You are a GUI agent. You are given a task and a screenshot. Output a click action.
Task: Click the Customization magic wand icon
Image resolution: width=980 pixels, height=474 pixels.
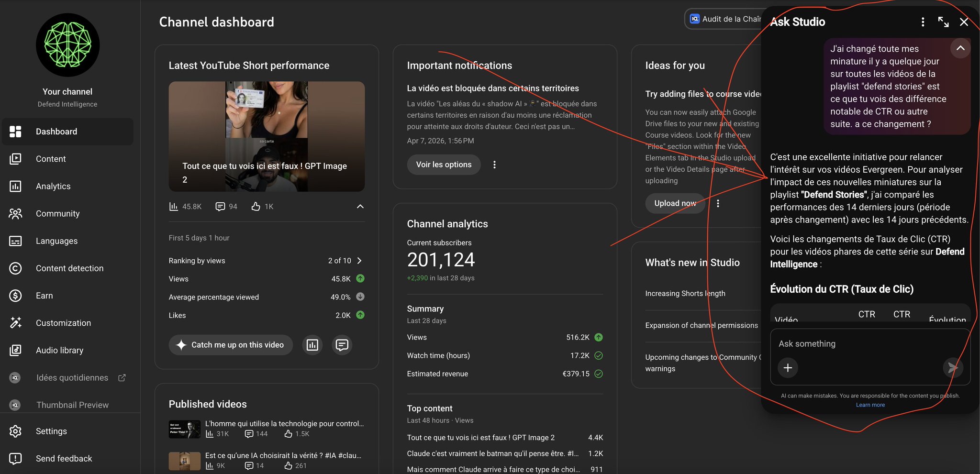15,323
